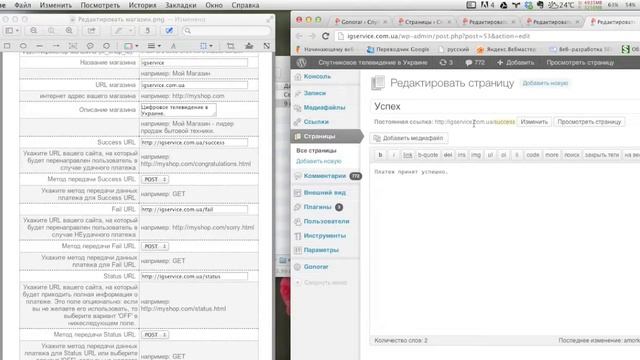
Task: Click the crop icon in Preview
Action: [x=231, y=46]
